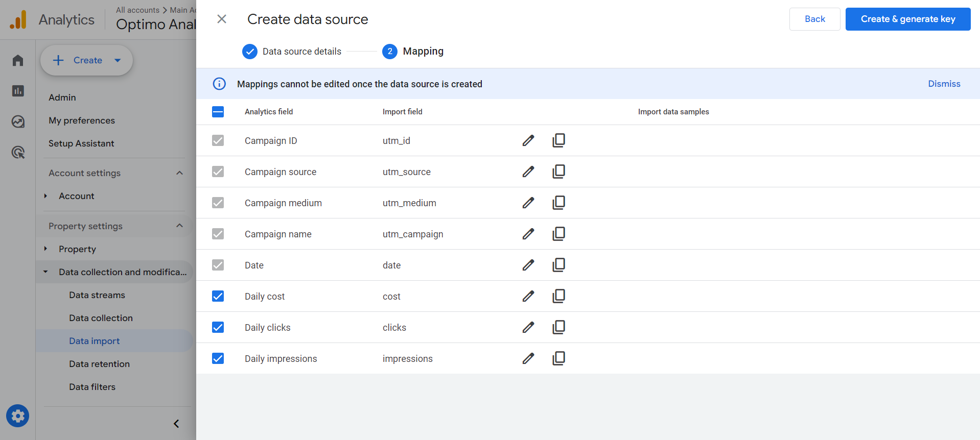Screen dimensions: 980x440
Task: Collapse the Property settings section
Action: click(179, 226)
